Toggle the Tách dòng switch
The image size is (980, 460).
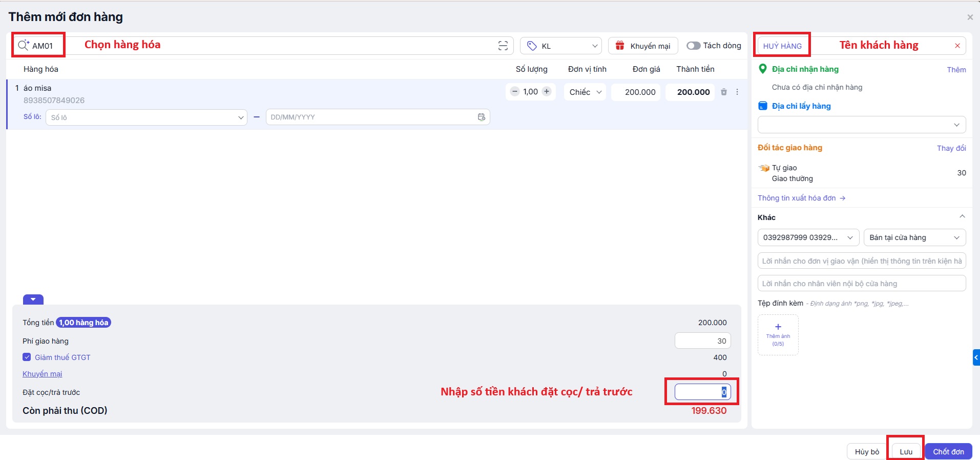click(694, 46)
